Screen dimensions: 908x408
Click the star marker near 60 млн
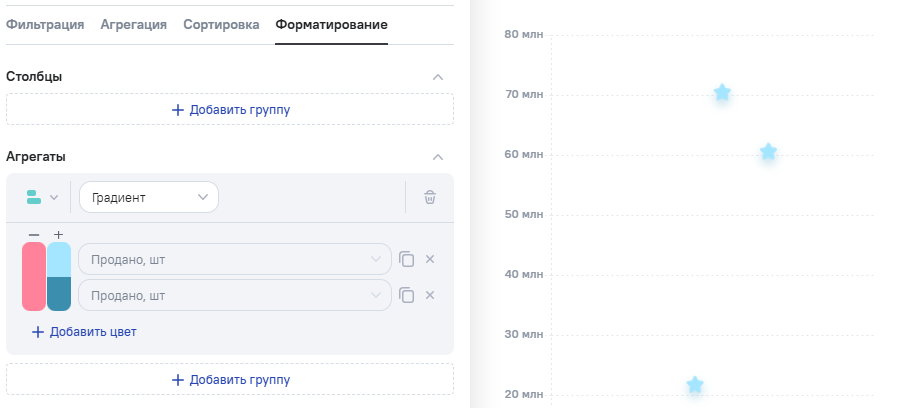tap(768, 152)
